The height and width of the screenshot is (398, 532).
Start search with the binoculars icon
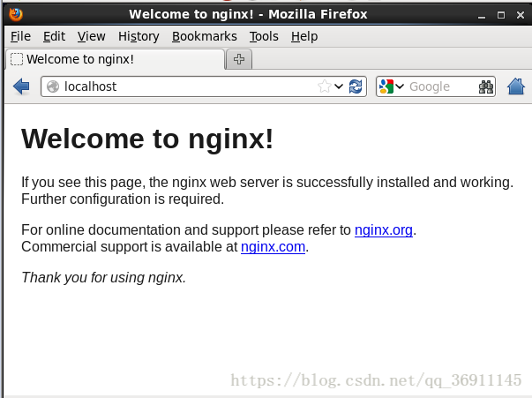click(486, 86)
